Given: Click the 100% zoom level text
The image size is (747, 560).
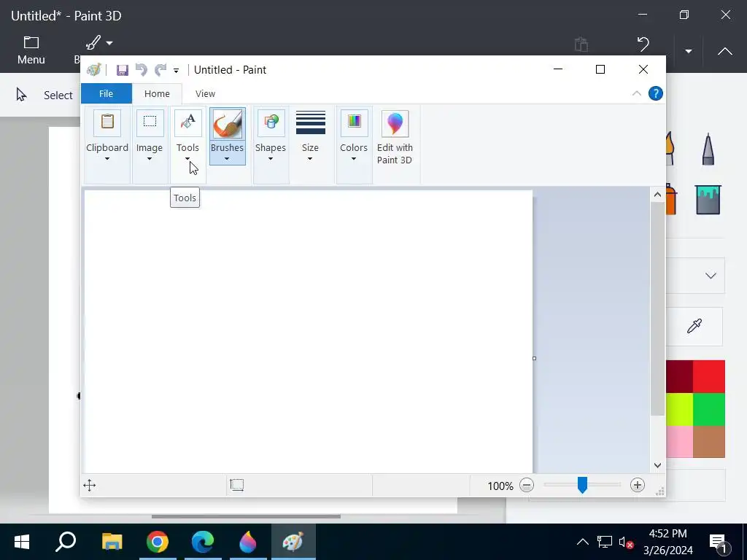Looking at the screenshot, I should tap(500, 486).
